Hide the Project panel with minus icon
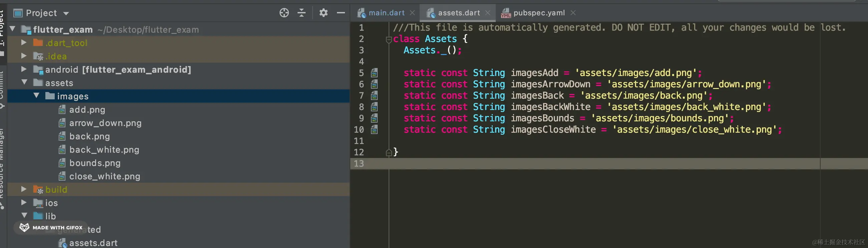This screenshot has height=248, width=868. click(341, 13)
